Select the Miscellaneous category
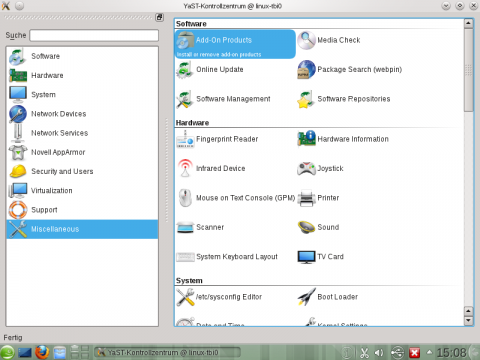This screenshot has width=480, height=360. click(82, 229)
